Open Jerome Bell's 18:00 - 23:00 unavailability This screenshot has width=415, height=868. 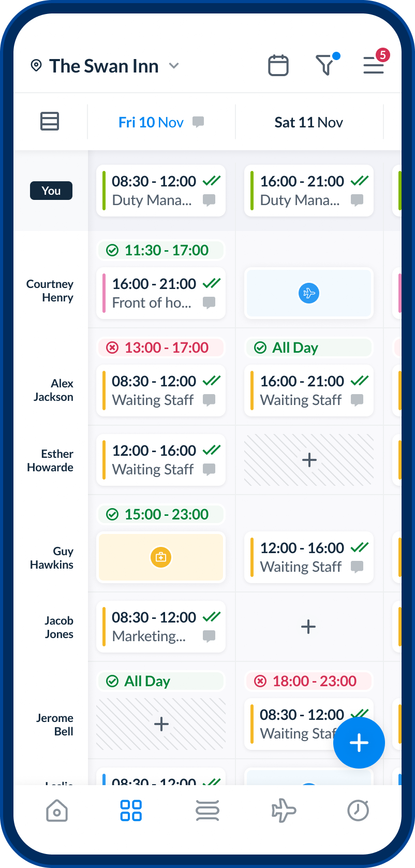(x=309, y=681)
